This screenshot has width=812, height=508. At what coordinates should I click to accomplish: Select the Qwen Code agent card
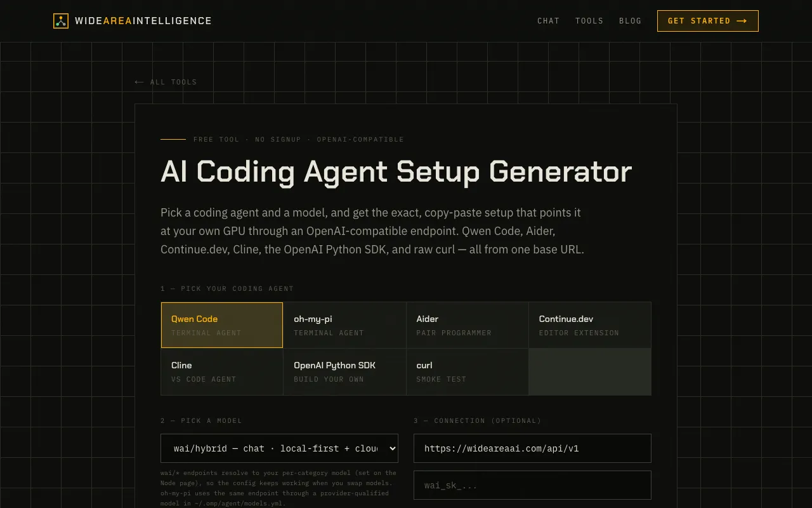click(222, 325)
